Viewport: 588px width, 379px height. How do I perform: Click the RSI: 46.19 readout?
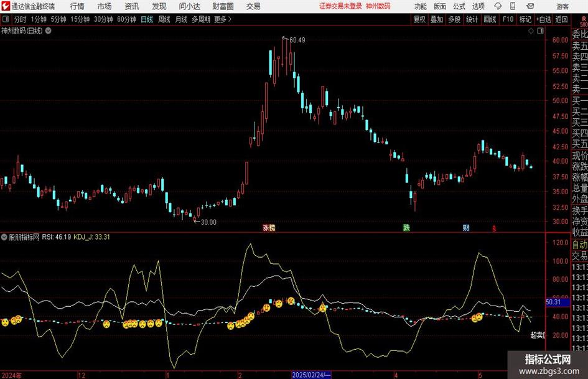(56, 237)
